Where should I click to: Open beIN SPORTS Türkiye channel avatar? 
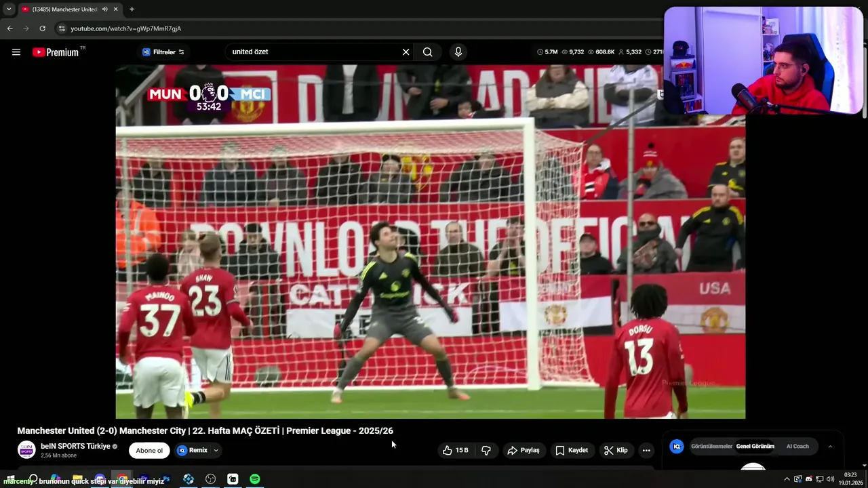coord(26,450)
